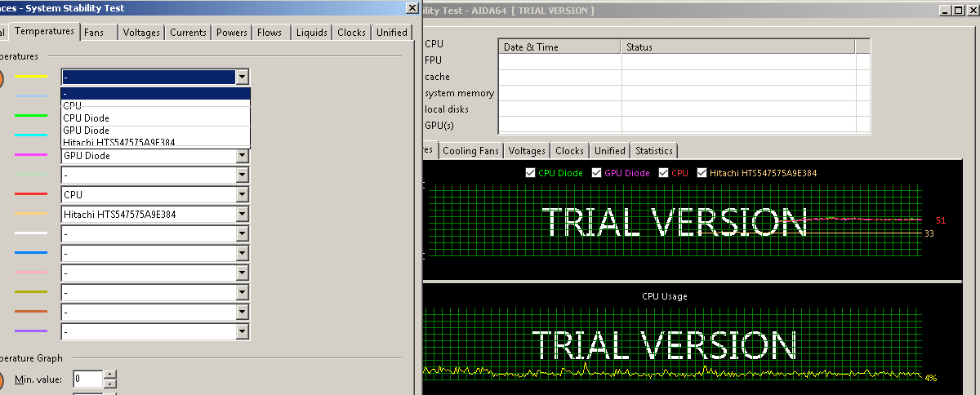Change the bright green line color swatch
This screenshot has height=395, width=980.
tap(31, 116)
